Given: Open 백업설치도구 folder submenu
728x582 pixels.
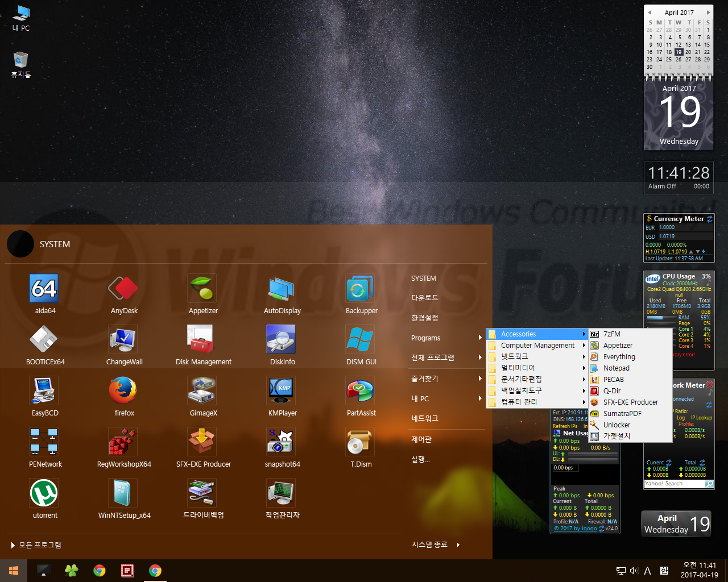Looking at the screenshot, I should [537, 391].
